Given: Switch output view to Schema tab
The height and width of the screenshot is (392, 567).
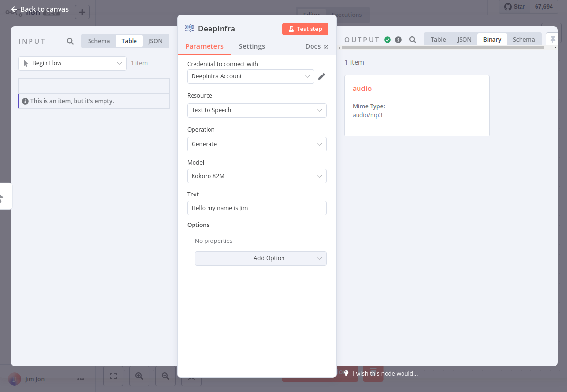Looking at the screenshot, I should click(x=523, y=39).
